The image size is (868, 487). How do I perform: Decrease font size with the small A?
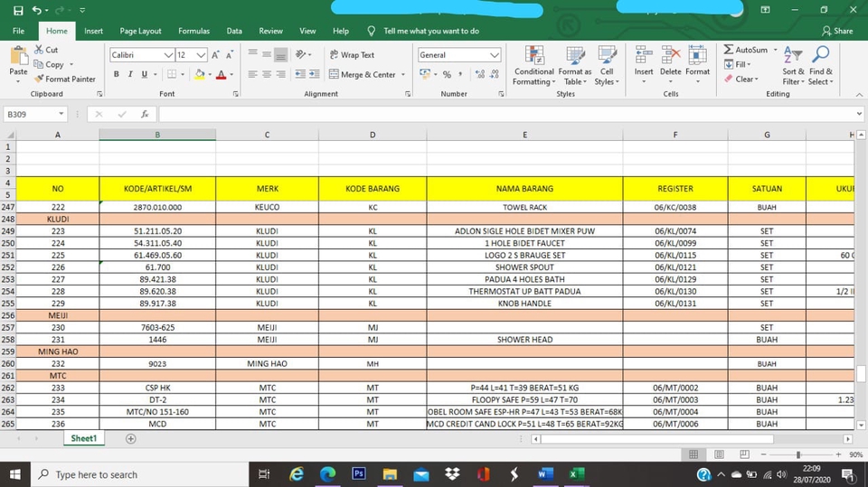point(229,55)
